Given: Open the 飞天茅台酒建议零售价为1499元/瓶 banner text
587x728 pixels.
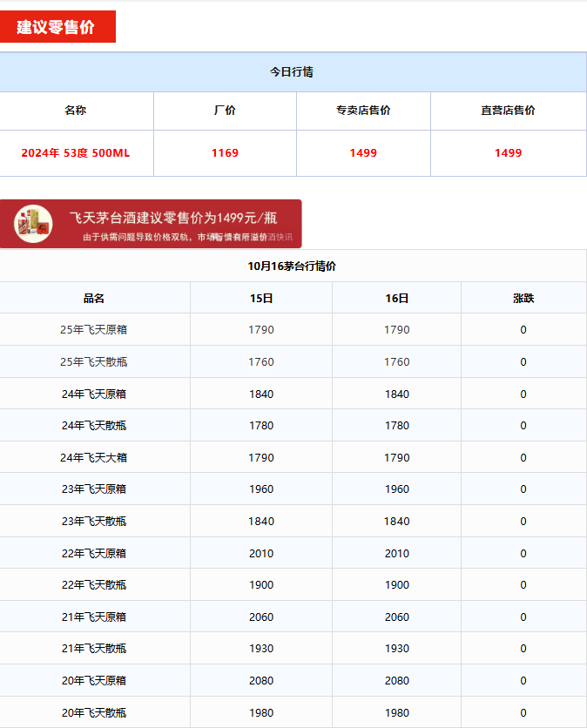Looking at the screenshot, I should pyautogui.click(x=173, y=218).
